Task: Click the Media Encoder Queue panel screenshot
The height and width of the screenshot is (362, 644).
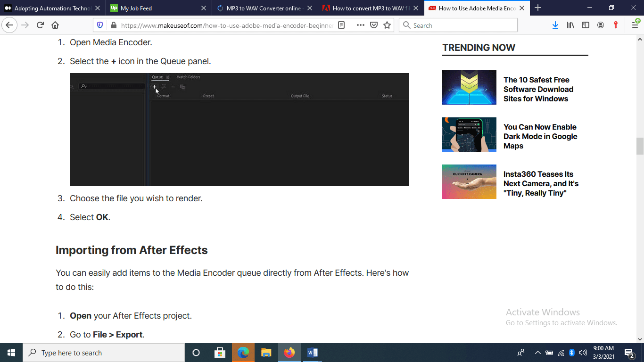Action: 239,130
